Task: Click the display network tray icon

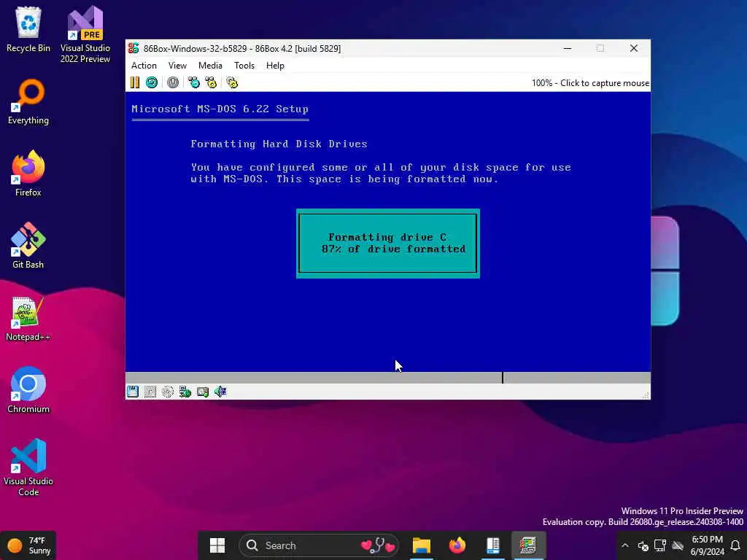Action: [x=659, y=545]
